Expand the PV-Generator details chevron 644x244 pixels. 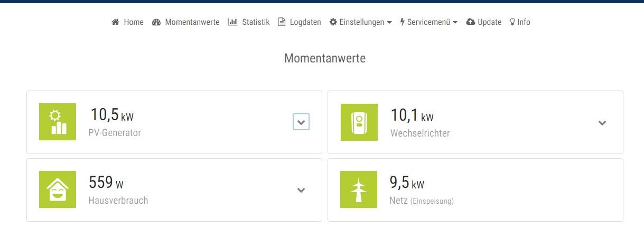click(x=301, y=122)
